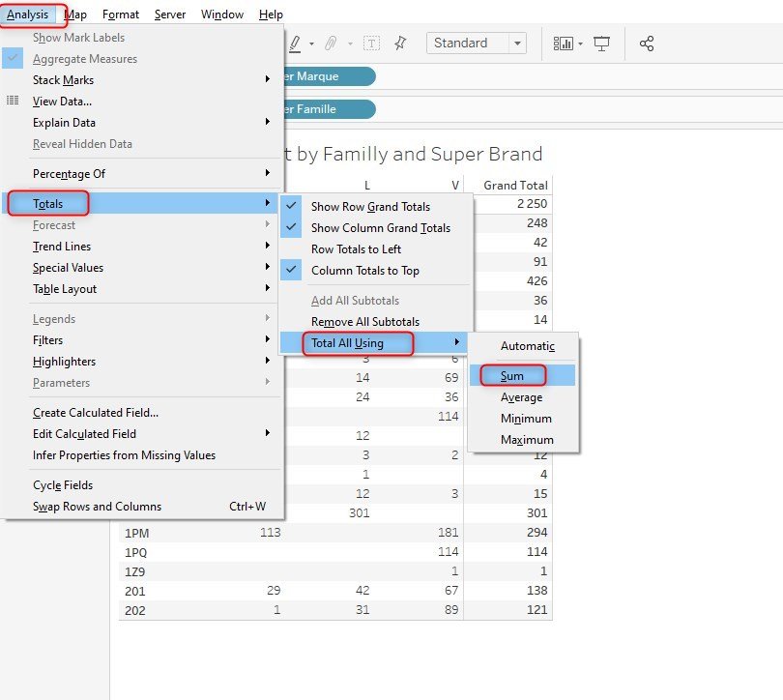Viewport: 783px width, 700px height.
Task: Click the 2 250 grand total value
Action: tap(532, 204)
